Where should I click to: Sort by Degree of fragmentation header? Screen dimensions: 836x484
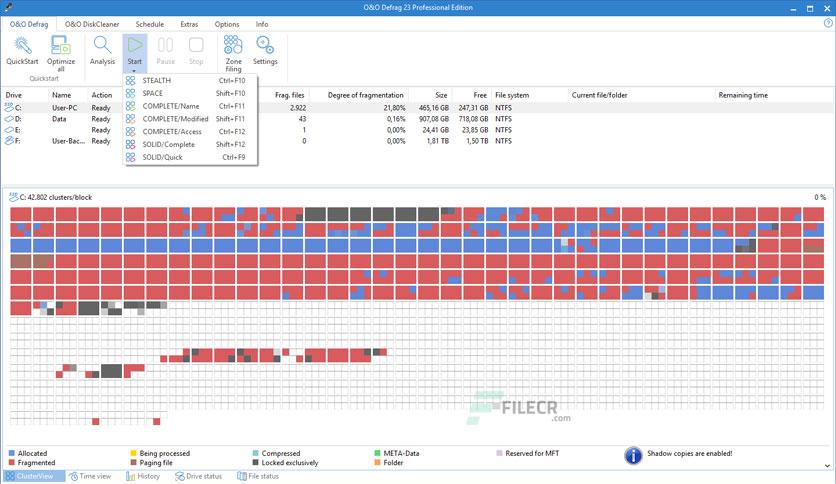click(x=365, y=95)
